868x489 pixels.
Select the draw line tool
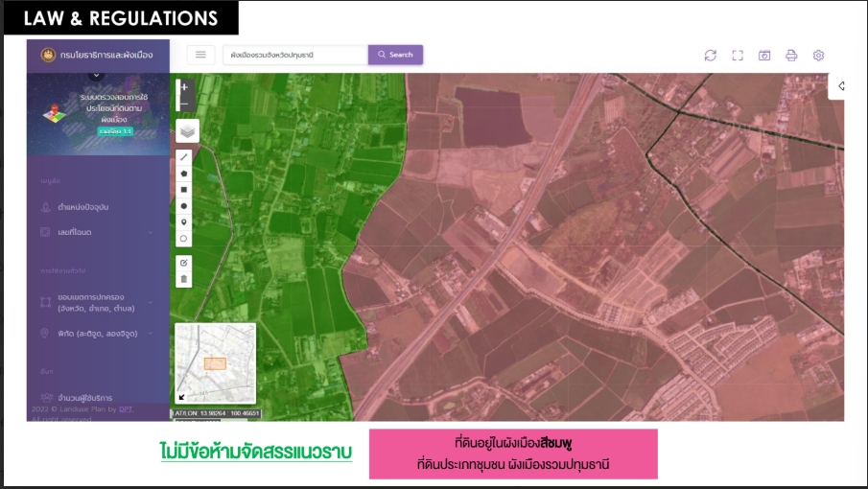184,156
